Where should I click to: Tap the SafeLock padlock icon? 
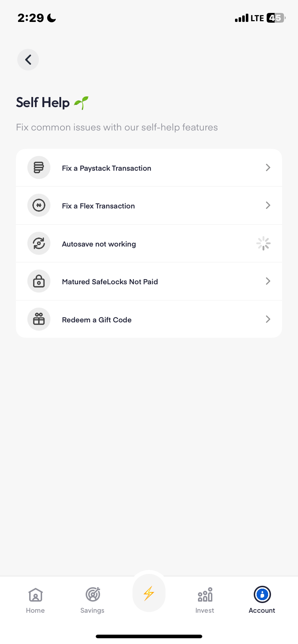click(39, 281)
